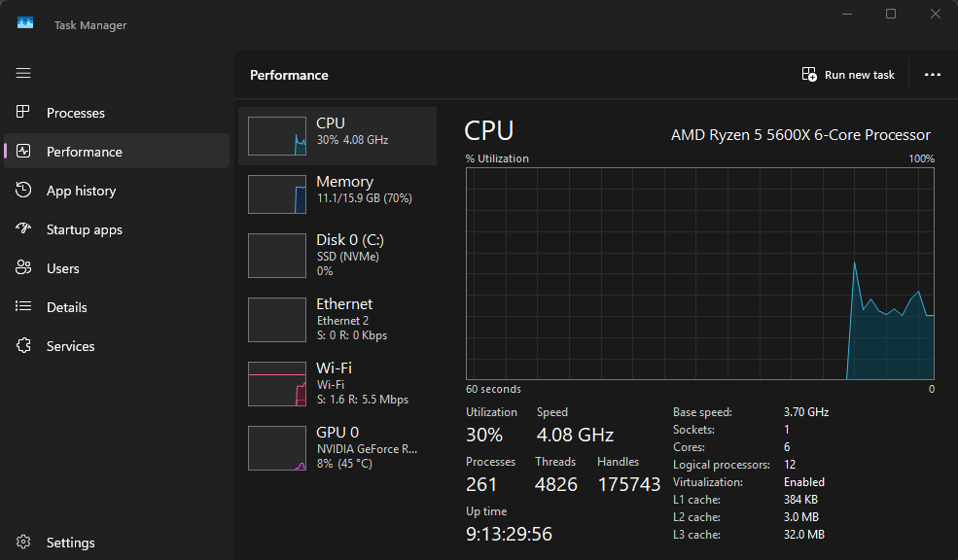
Task: Switch to the Users page
Action: click(117, 268)
